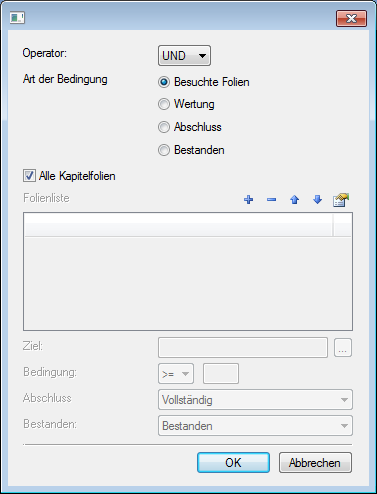Expand the >= condition dropdown
Viewport: 377px width, 494px height.
pos(176,374)
